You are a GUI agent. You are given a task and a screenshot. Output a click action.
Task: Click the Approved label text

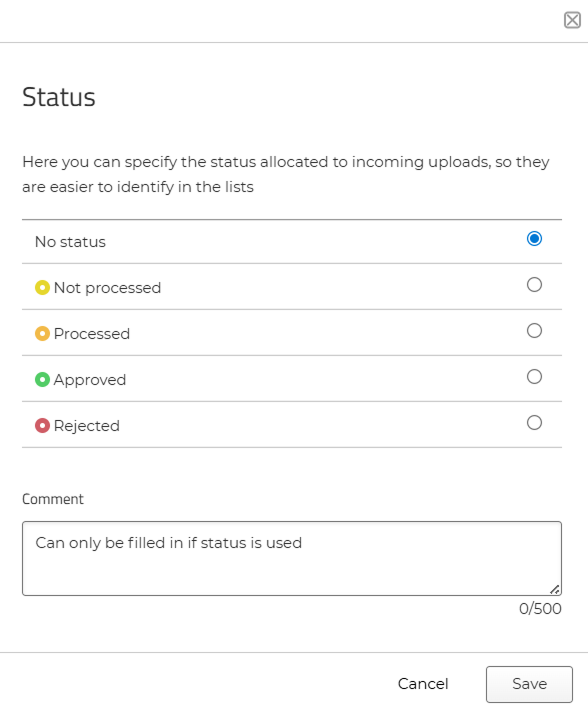pos(90,380)
